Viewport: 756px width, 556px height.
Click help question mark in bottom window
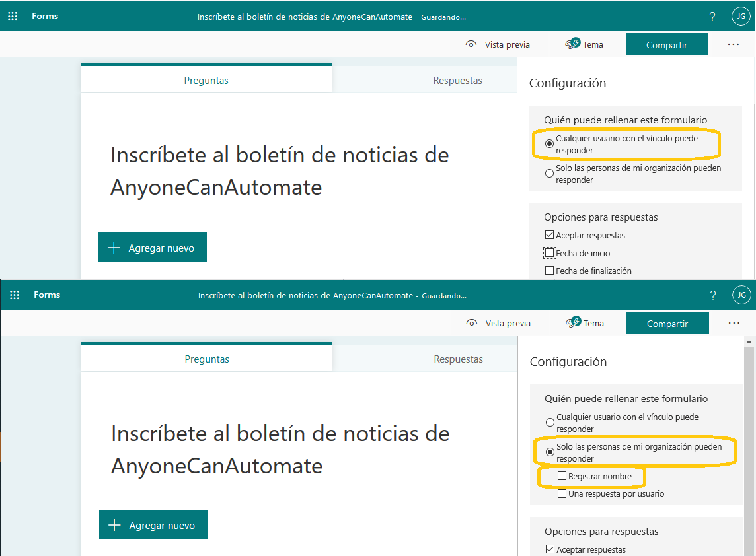coord(712,295)
